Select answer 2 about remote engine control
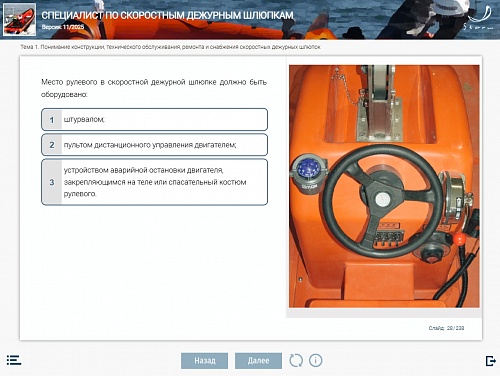Image resolution: width=500 pixels, height=376 pixels. pos(154,145)
